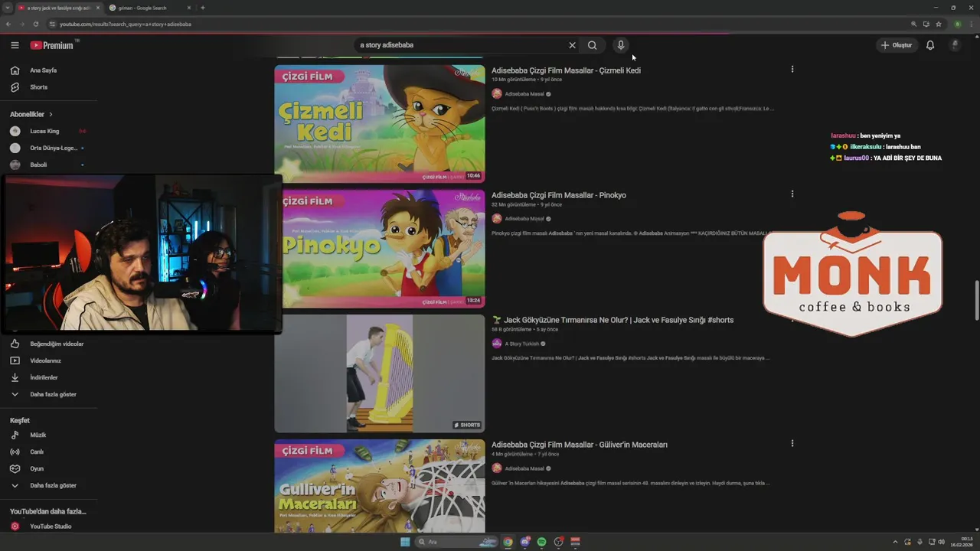Play the Çizmeli Kedi thumbnail
The image size is (980, 551).
point(380,124)
